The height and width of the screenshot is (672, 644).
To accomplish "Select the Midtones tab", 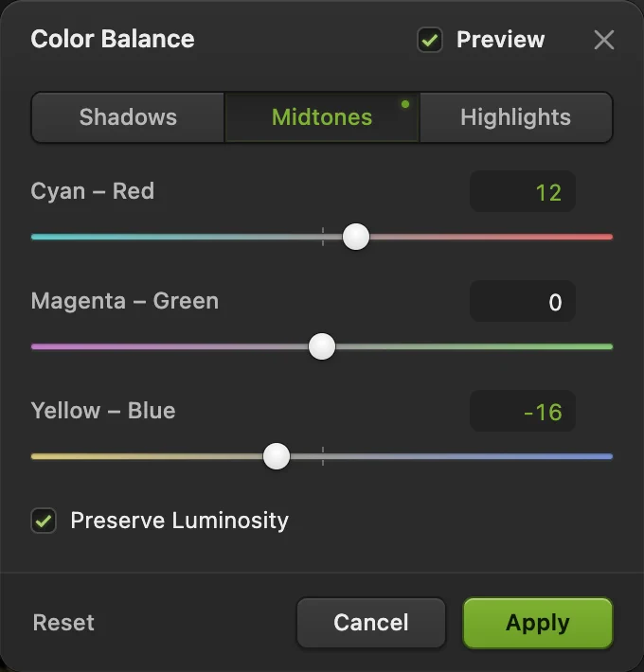I will point(322,117).
